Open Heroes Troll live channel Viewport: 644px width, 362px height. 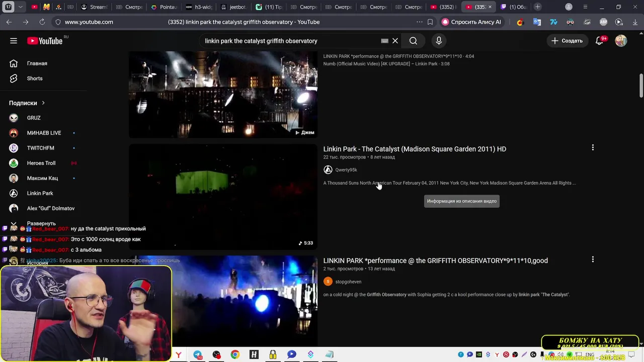[41, 163]
